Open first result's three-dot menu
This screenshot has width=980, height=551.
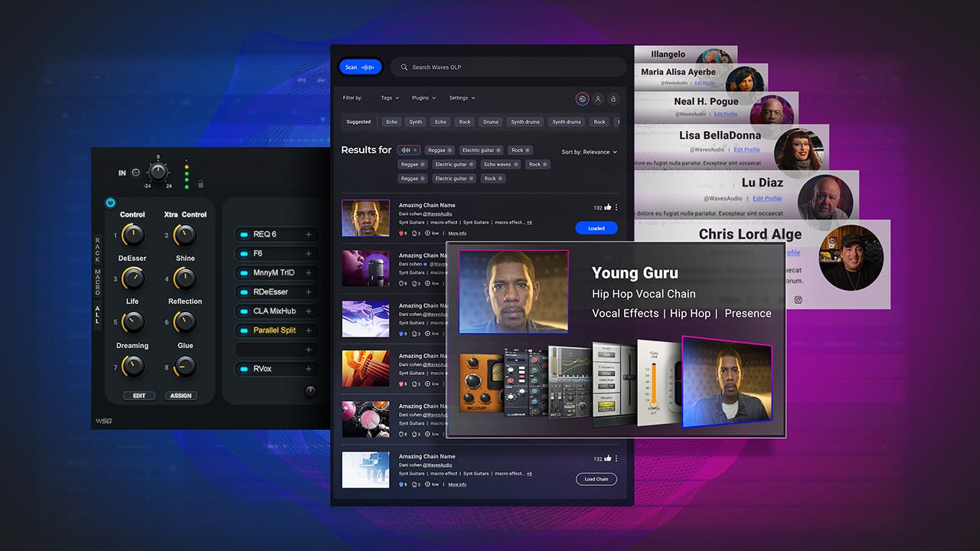616,207
